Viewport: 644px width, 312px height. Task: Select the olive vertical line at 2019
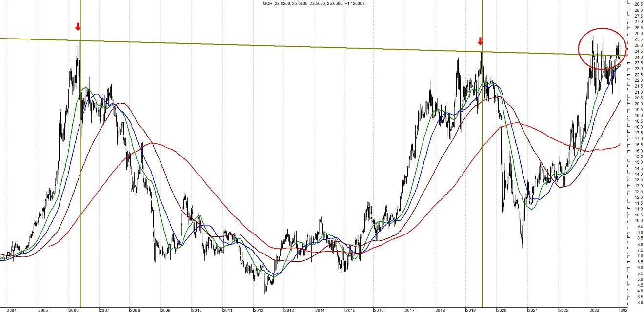click(482, 171)
